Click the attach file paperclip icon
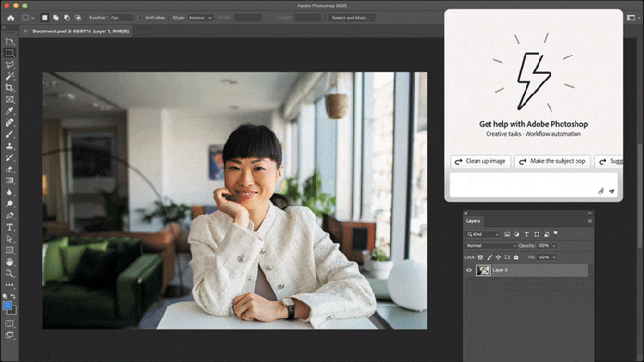 pos(601,191)
